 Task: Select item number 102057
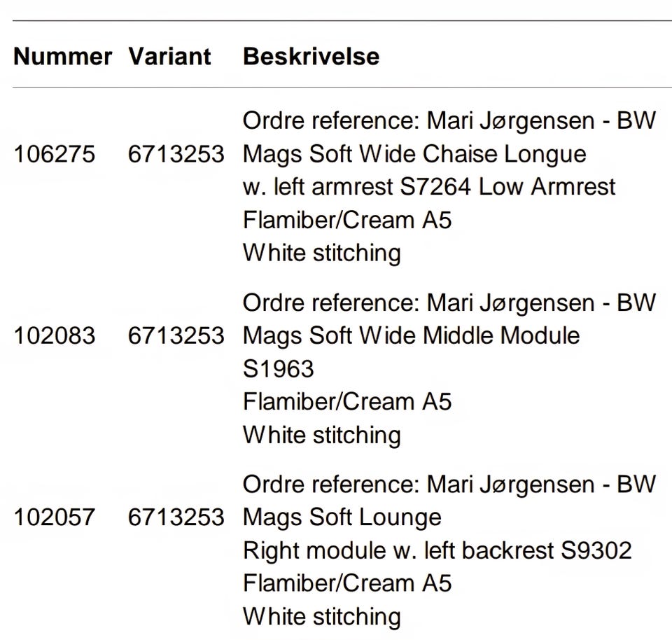55,517
